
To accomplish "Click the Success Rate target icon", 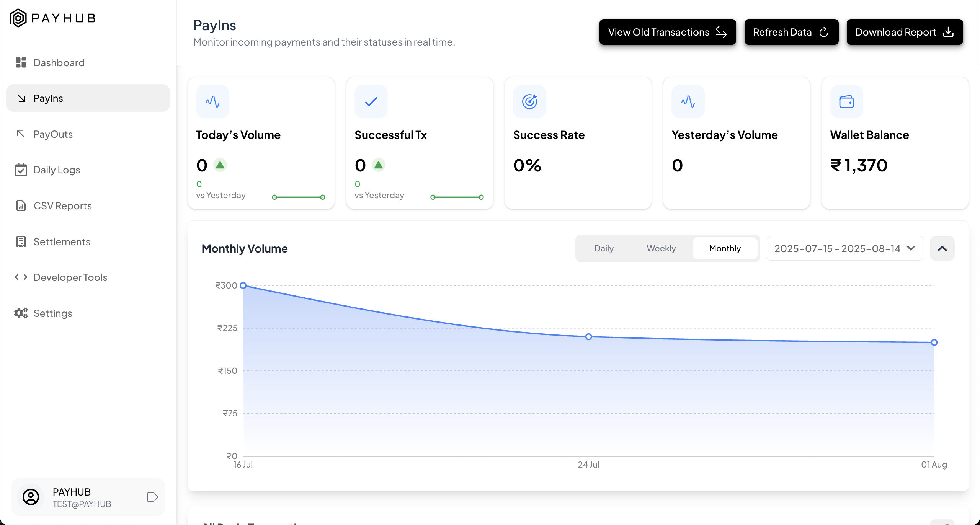I will (x=529, y=102).
